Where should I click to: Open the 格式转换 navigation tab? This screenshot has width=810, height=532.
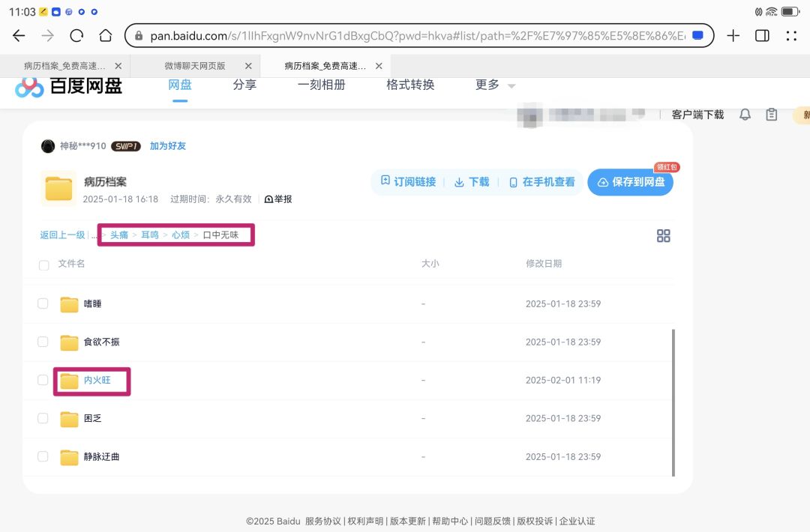[x=410, y=85]
